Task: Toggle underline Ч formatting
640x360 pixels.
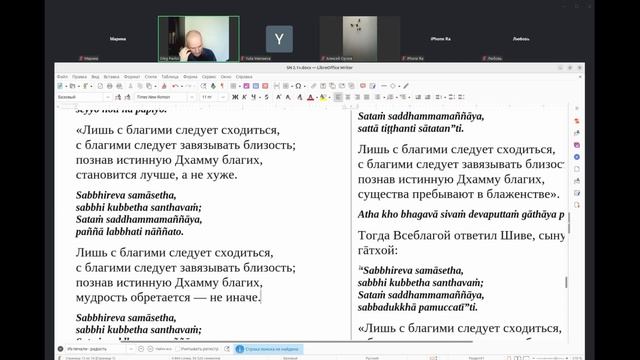Action: point(253,97)
